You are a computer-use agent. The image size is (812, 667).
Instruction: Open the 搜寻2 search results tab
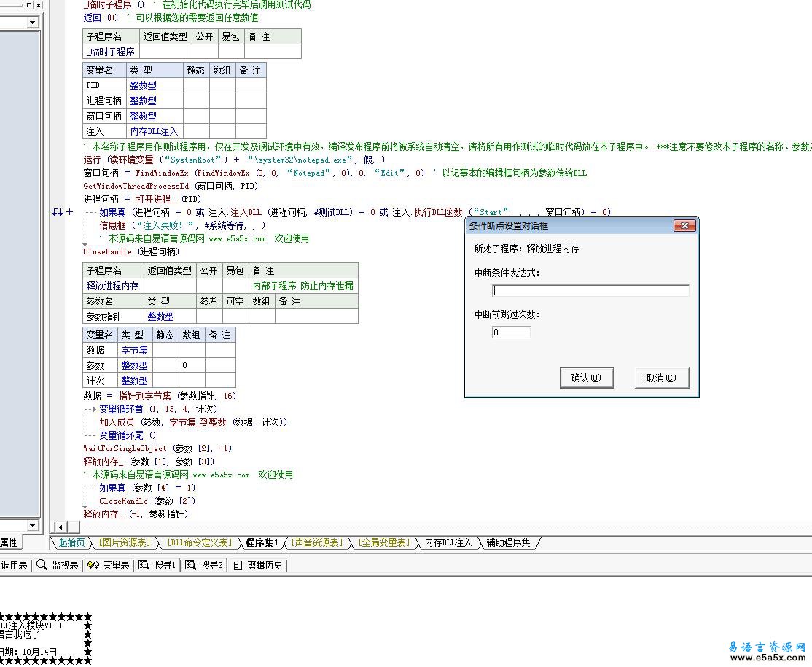pos(204,565)
